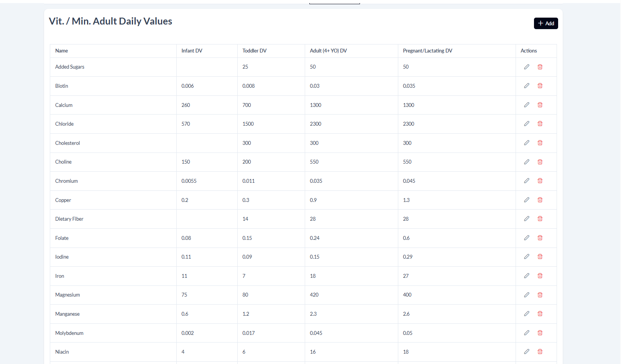Viewport: 621px width, 364px height.
Task: Click Iodine's Pregnant/Lactating value 0.29
Action: (x=407, y=257)
